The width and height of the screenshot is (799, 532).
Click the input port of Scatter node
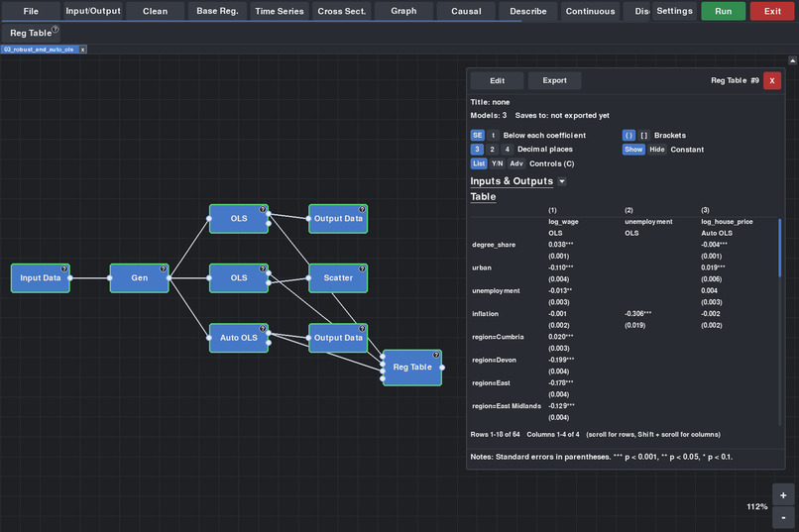[x=308, y=278]
